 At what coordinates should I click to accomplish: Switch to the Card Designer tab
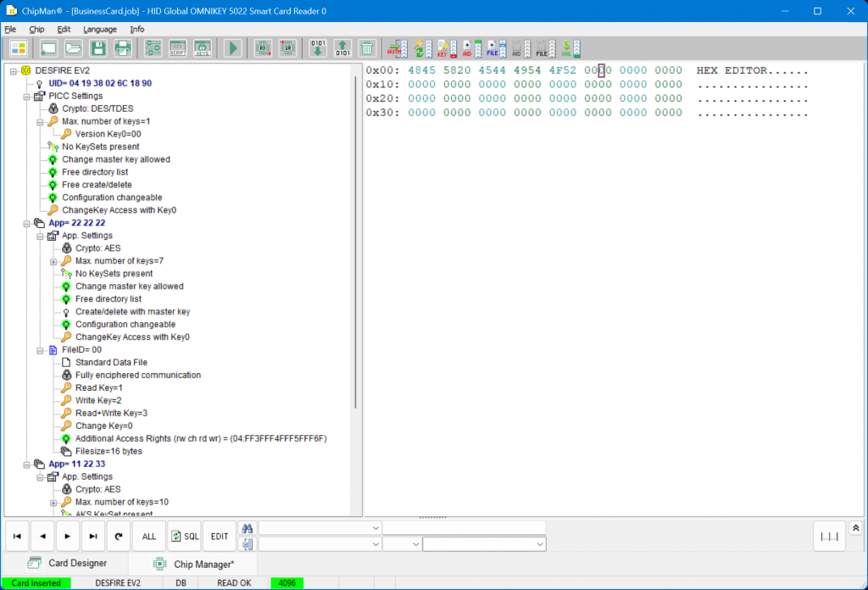(x=68, y=563)
